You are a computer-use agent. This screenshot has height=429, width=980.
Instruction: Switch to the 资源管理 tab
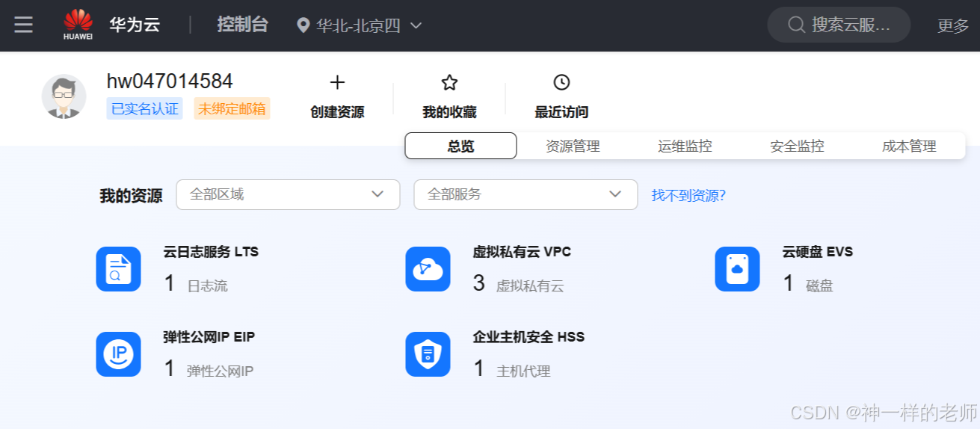pos(573,146)
